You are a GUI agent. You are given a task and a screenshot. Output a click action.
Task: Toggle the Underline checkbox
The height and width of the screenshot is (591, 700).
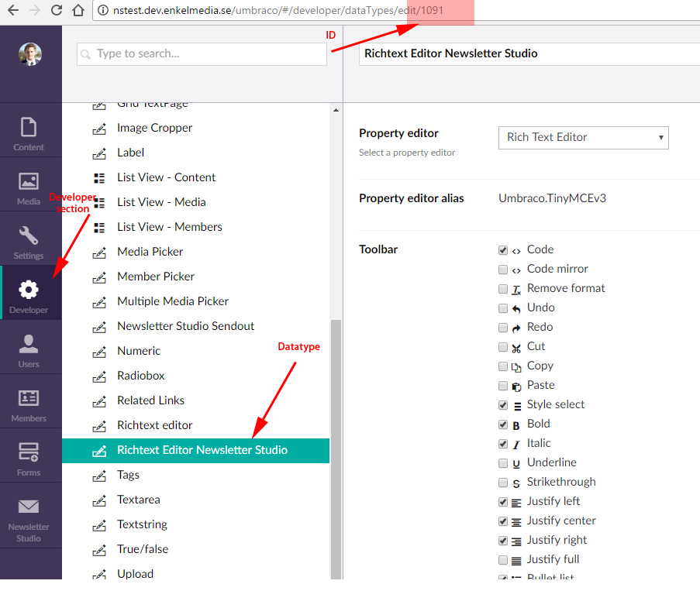coord(503,463)
